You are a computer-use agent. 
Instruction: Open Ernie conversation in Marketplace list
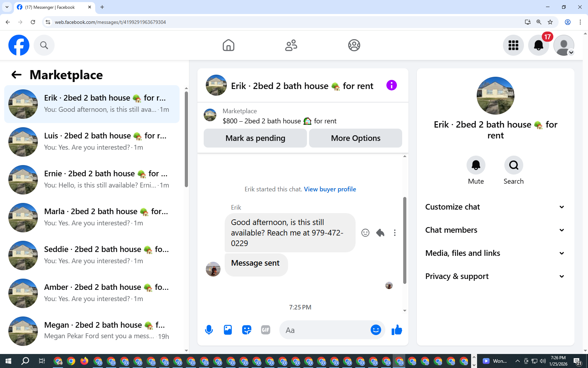click(92, 180)
